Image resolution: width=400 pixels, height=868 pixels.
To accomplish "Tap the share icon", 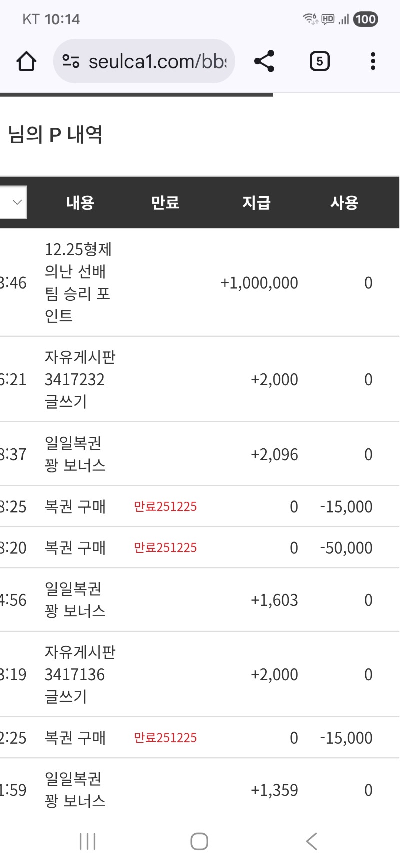I will tap(264, 61).
